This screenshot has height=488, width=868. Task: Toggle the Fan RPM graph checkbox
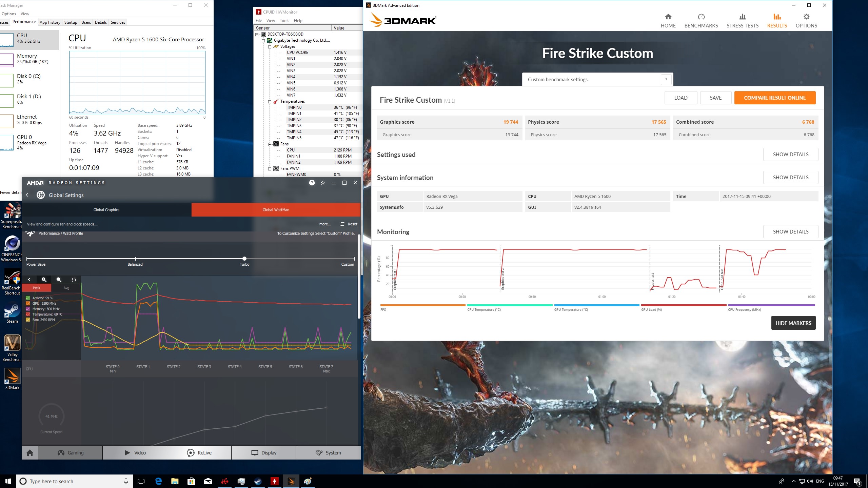click(x=28, y=320)
